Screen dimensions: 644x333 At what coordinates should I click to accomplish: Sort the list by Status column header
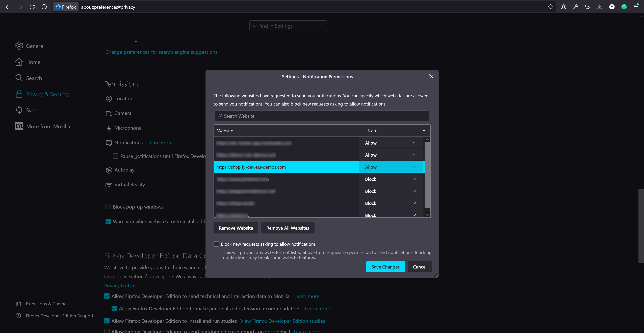point(397,130)
